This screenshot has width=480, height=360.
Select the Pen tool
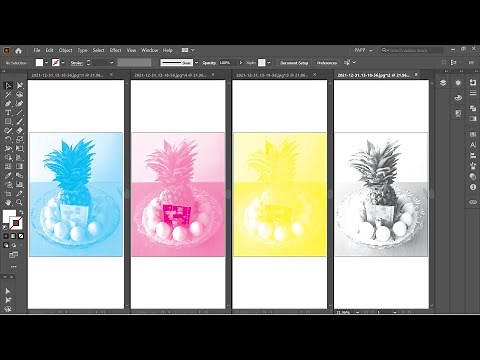[8, 104]
